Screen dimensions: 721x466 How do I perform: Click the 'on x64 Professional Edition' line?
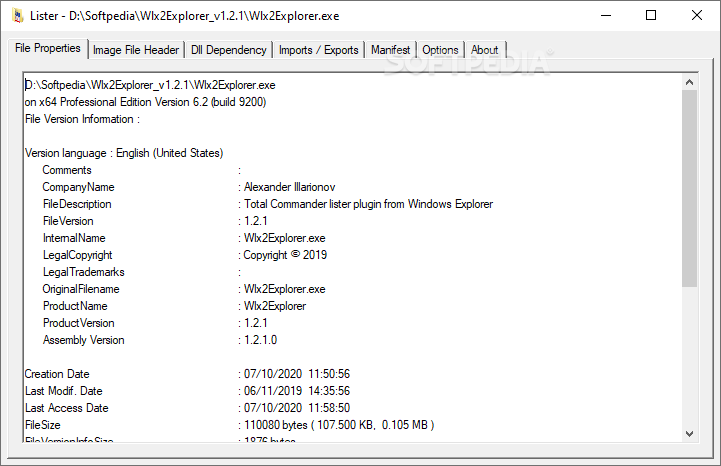point(145,102)
